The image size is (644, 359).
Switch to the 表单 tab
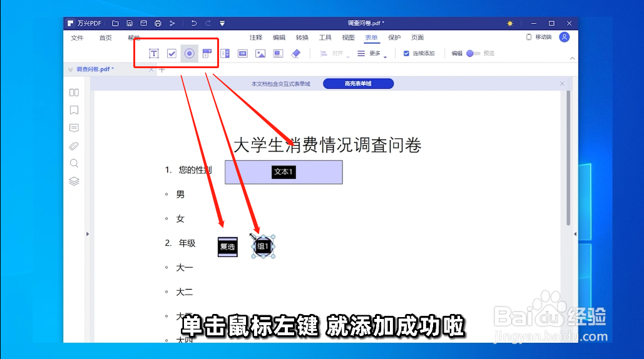(371, 38)
